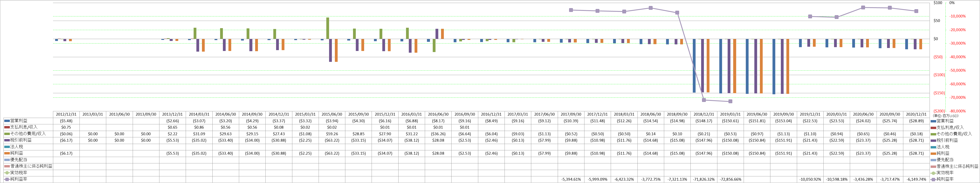Click the $27.90 cell for 2015/12/31
980x183 pixels.
385,134
